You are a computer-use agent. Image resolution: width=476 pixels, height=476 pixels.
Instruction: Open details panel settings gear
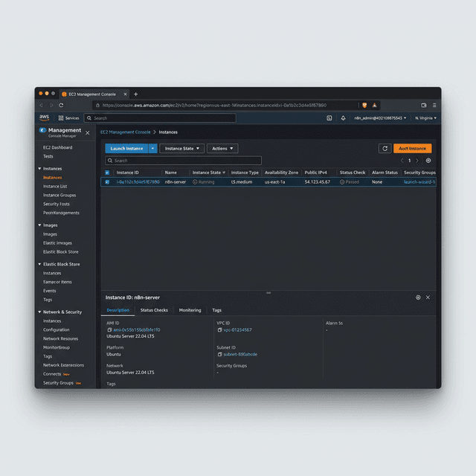point(418,297)
